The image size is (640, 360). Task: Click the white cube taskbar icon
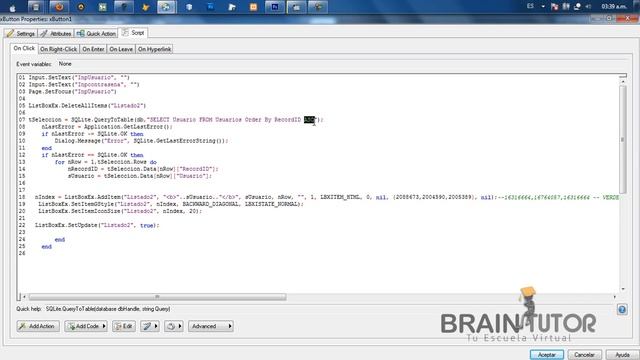(x=189, y=7)
